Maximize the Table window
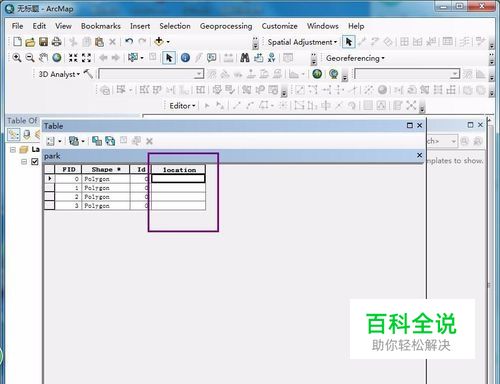This screenshot has height=384, width=500. [x=410, y=125]
